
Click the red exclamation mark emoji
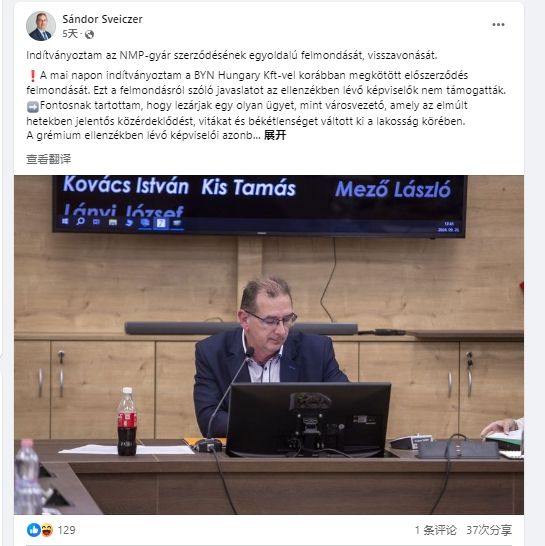click(32, 76)
